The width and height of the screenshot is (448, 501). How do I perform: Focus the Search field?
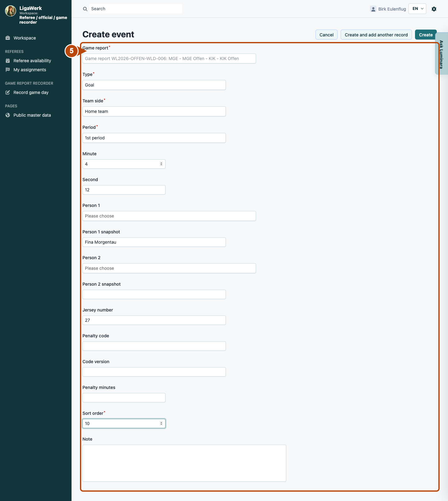click(136, 9)
